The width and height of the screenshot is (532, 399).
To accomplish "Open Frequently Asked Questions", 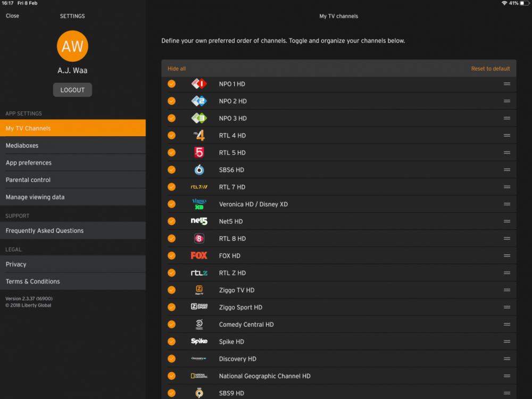I will click(73, 230).
